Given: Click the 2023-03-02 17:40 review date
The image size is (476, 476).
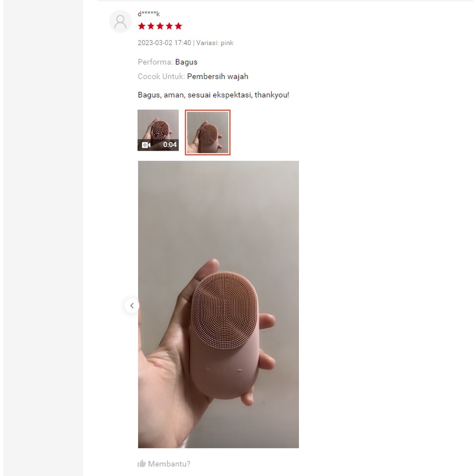Looking at the screenshot, I should 164,43.
